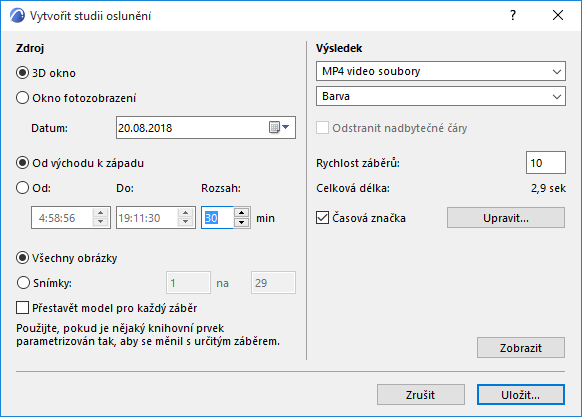Viewport: 582px width, 417px height.
Task: Select the Okno fotozobrazení radio button
Action: click(x=22, y=98)
